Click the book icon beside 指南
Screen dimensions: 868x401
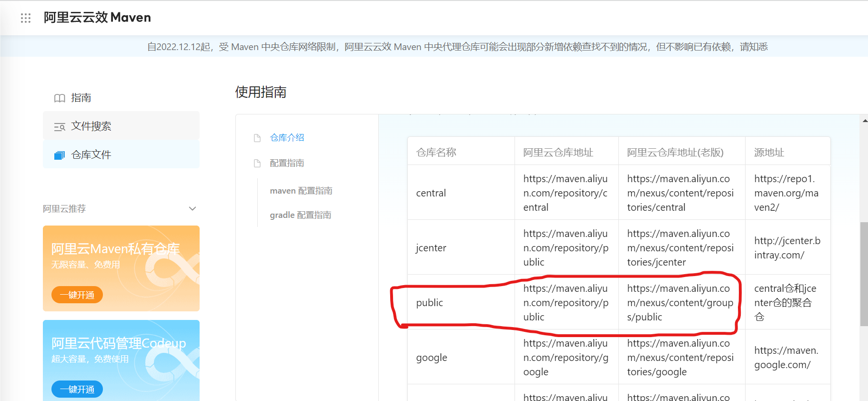tap(60, 98)
